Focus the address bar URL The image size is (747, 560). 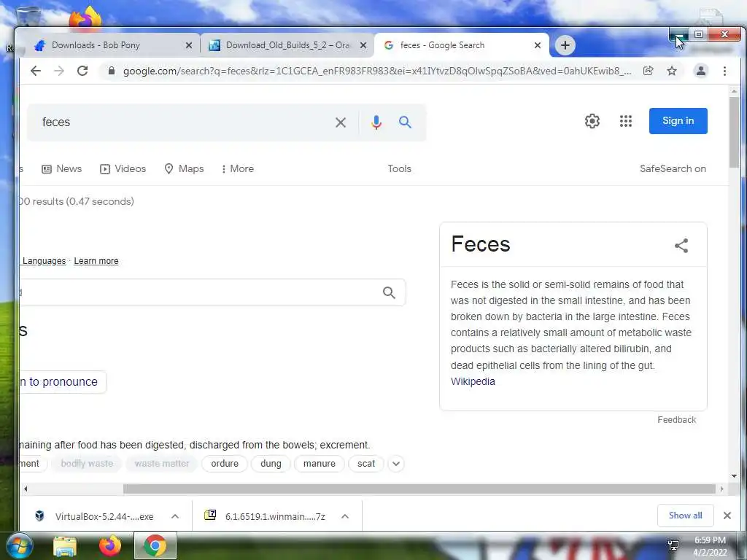[x=376, y=71]
